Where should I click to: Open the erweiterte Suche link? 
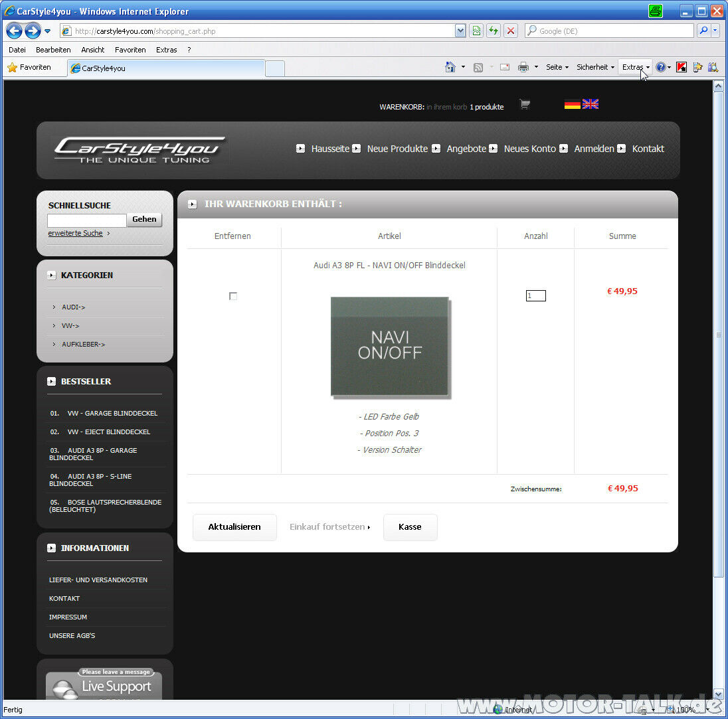click(x=75, y=233)
